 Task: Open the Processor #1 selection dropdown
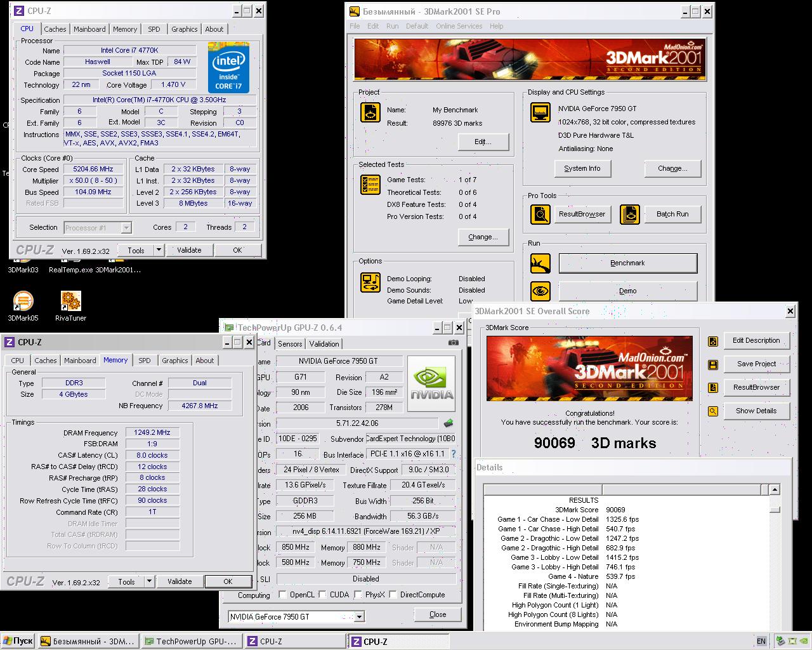point(126,228)
